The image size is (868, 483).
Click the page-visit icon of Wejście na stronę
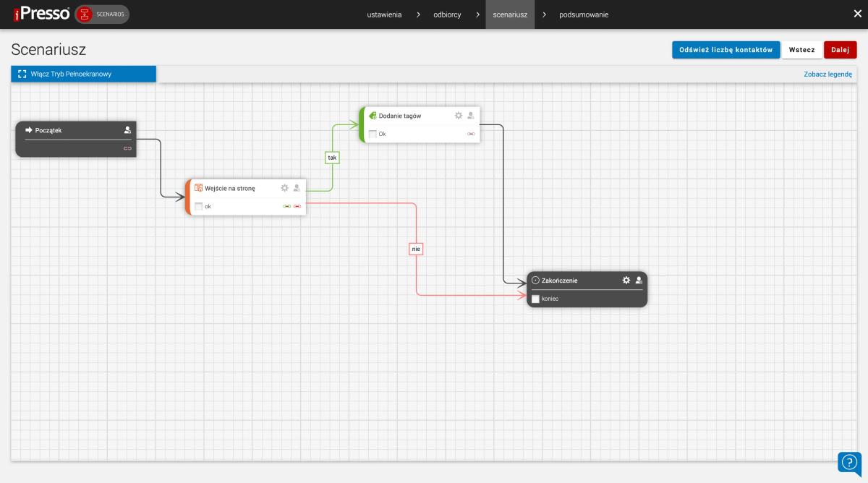point(199,188)
